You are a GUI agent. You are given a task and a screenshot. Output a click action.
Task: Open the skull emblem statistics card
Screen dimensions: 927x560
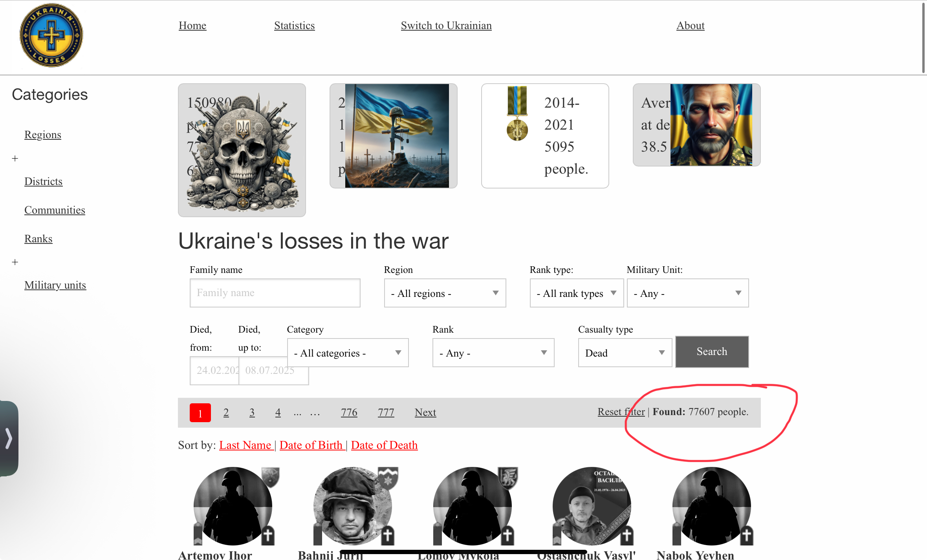(242, 150)
